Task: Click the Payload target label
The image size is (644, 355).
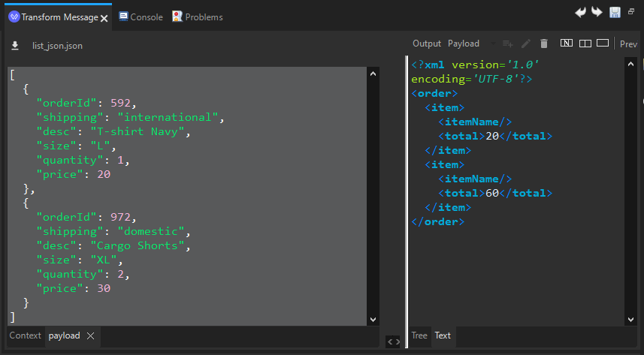Action: [464, 44]
